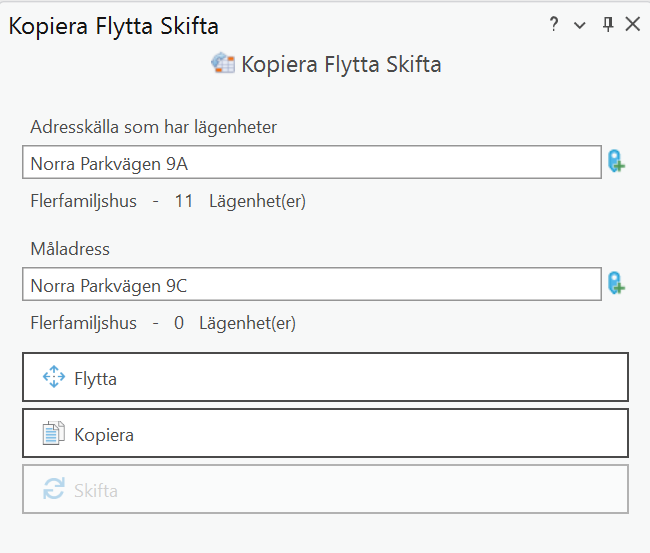This screenshot has width=650, height=553.
Task: Click the centered Kopiera Flytta Skifta heading text
Action: click(341, 65)
